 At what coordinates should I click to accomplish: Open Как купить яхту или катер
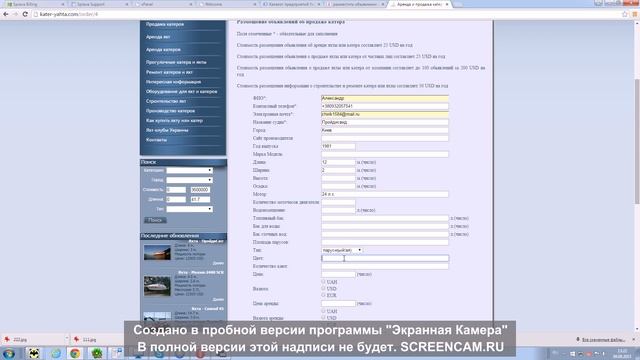(174, 121)
